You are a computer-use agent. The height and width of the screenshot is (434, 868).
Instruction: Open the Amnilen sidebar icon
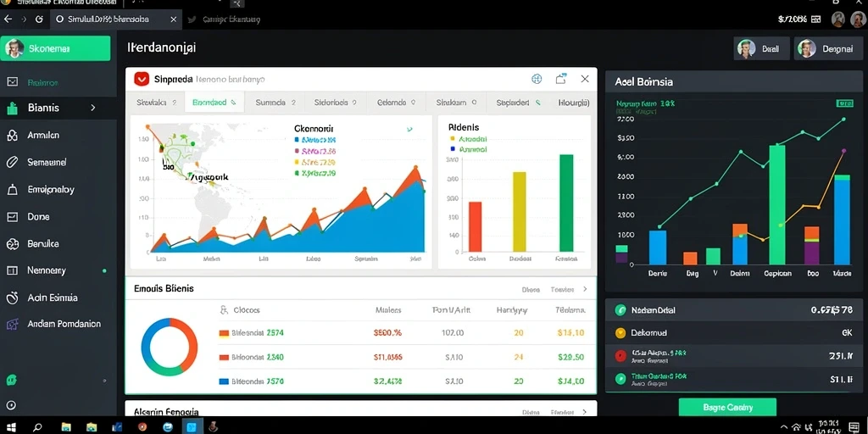12,135
